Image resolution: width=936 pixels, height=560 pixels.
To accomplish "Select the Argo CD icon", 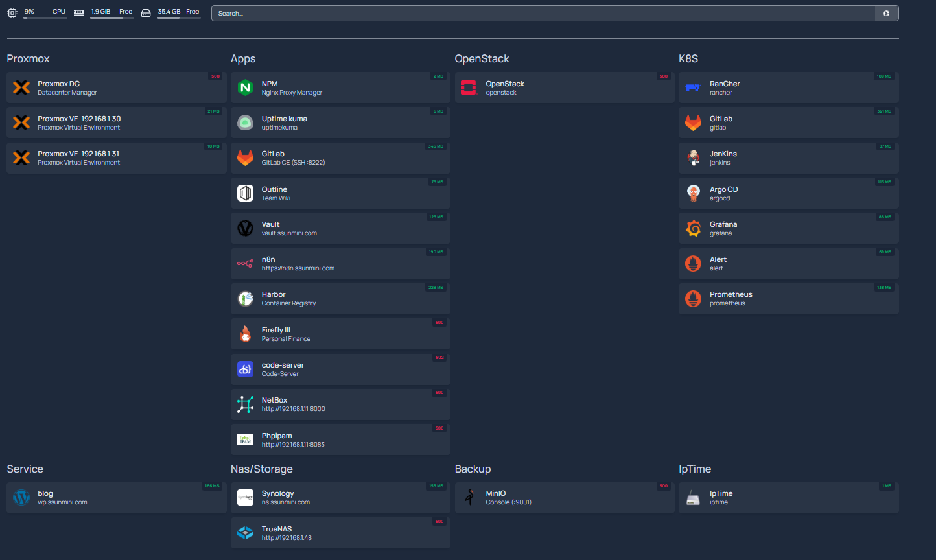I will (693, 193).
